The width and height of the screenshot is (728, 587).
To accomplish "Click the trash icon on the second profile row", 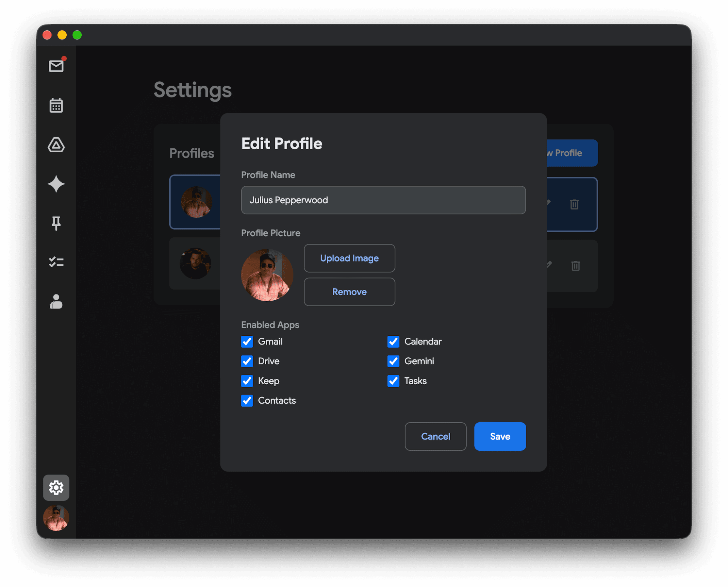I will pyautogui.click(x=576, y=266).
